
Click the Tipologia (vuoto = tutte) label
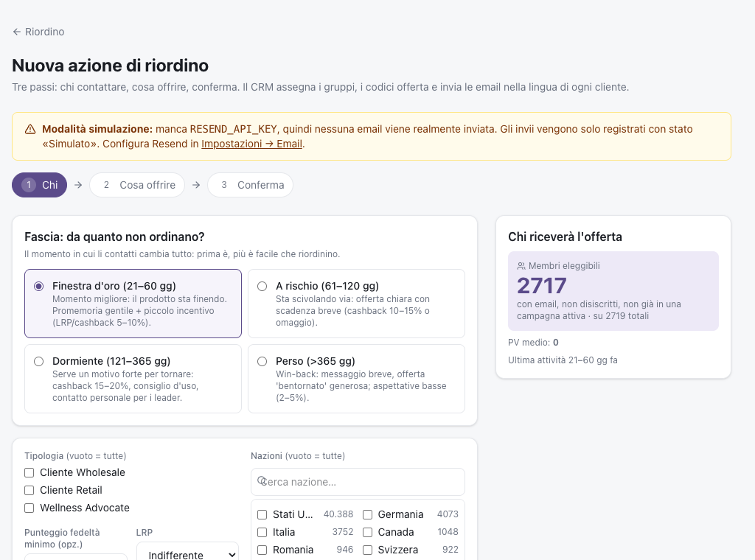pyautogui.click(x=75, y=455)
